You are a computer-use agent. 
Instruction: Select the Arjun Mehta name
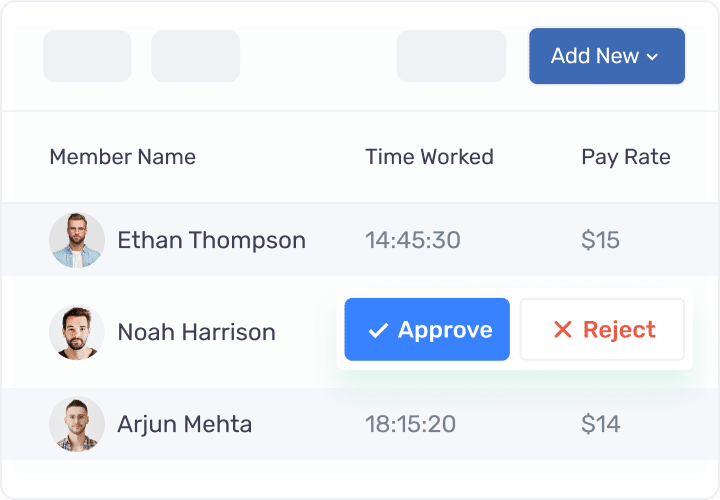coord(185,424)
